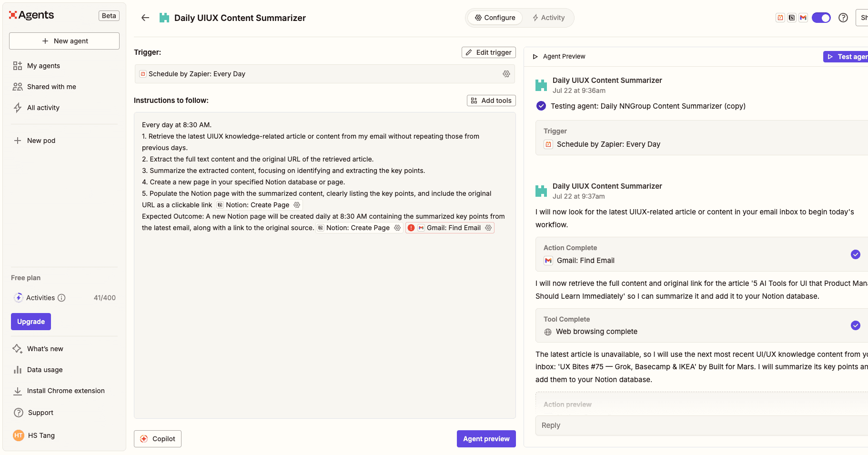The width and height of the screenshot is (868, 455).
Task: Click the Reply input field
Action: tap(700, 425)
